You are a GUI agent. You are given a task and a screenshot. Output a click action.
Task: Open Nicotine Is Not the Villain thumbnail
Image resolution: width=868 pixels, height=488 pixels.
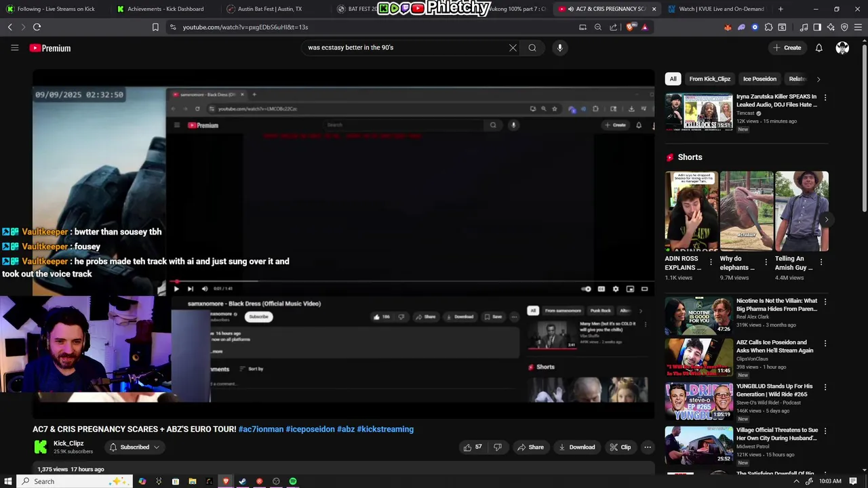pos(698,315)
